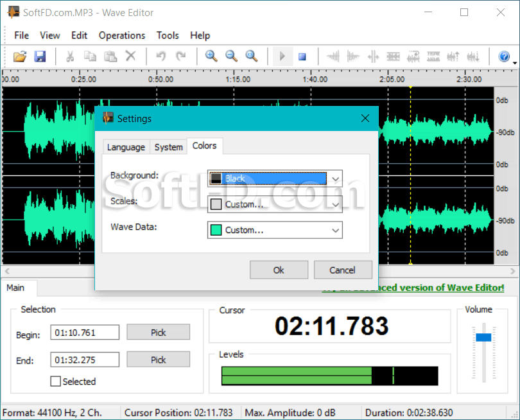Open the Tools menu

point(168,35)
